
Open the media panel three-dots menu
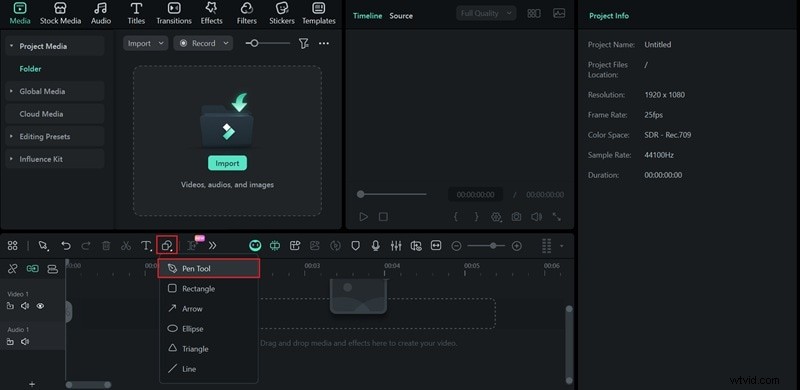point(324,43)
